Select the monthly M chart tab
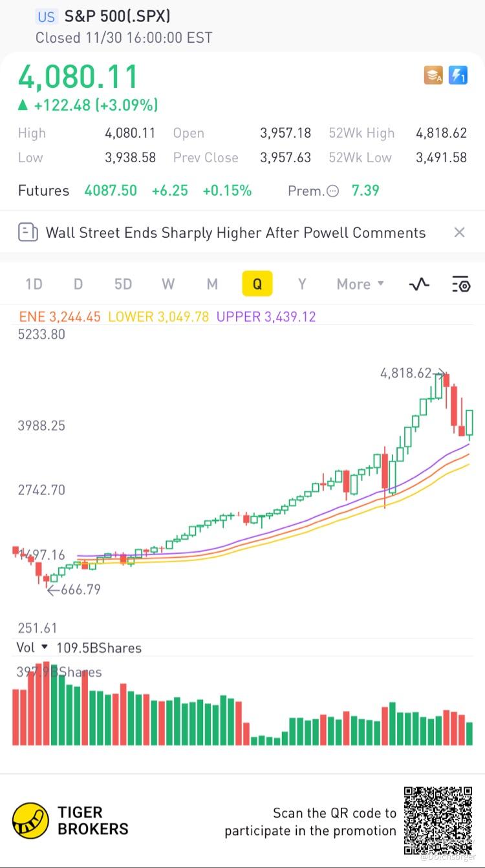The height and width of the screenshot is (868, 485). [212, 284]
